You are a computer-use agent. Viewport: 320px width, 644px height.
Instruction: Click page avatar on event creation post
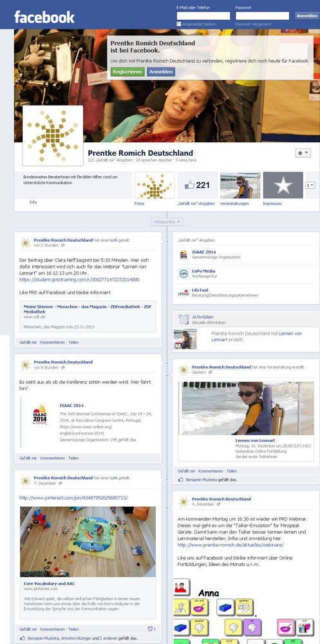[184, 370]
